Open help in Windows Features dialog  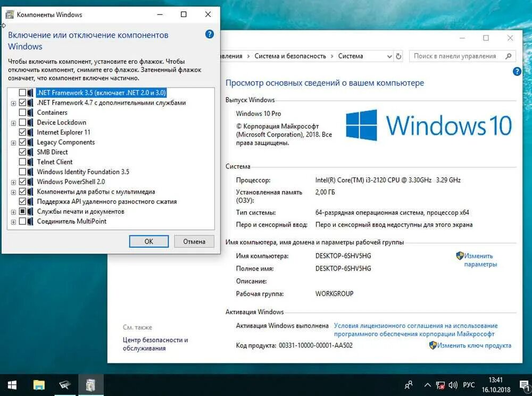[210, 34]
